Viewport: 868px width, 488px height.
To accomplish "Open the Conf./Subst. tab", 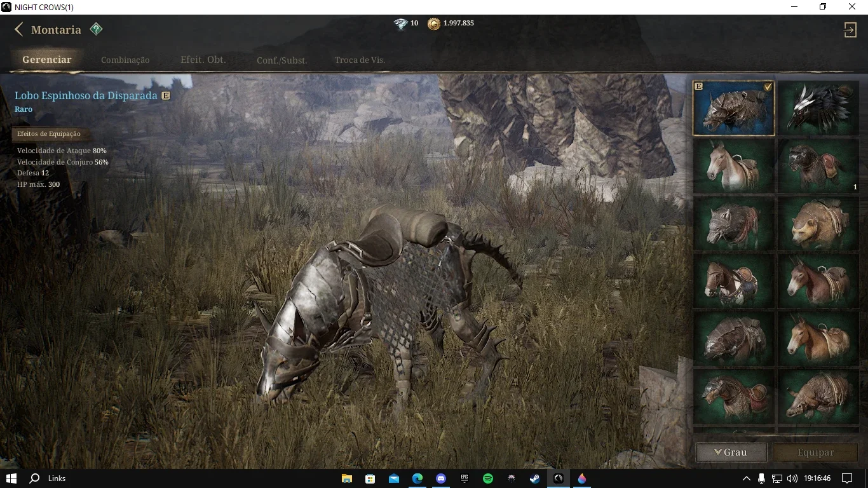I will (x=282, y=60).
